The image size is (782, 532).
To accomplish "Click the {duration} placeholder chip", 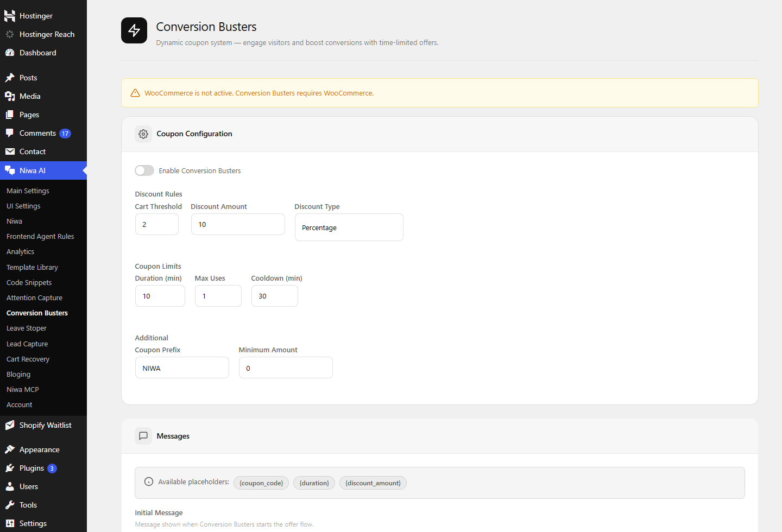I will point(314,483).
